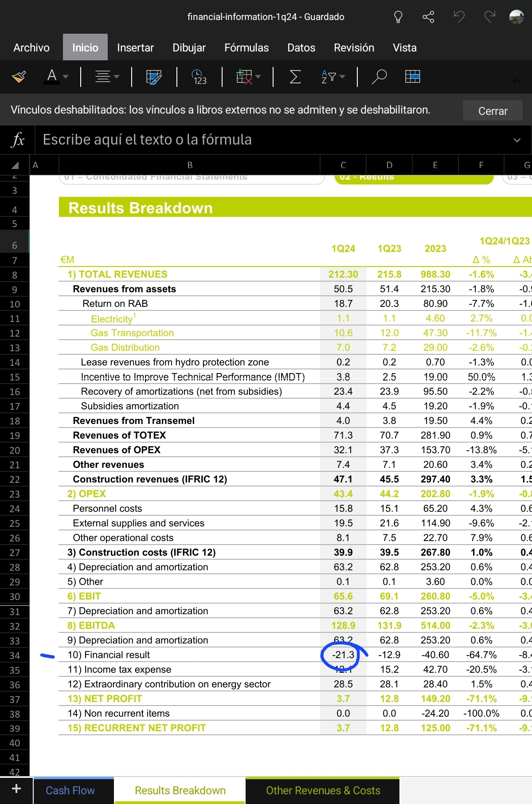
Task: Open Other Revenues & Costs sheet tab
Action: pos(323,790)
